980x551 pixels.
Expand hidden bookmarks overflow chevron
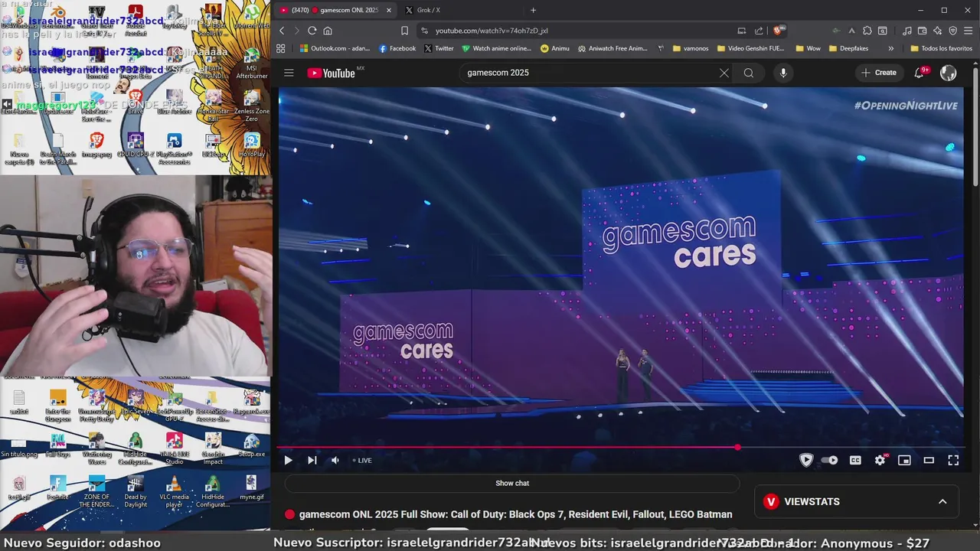[x=890, y=48]
